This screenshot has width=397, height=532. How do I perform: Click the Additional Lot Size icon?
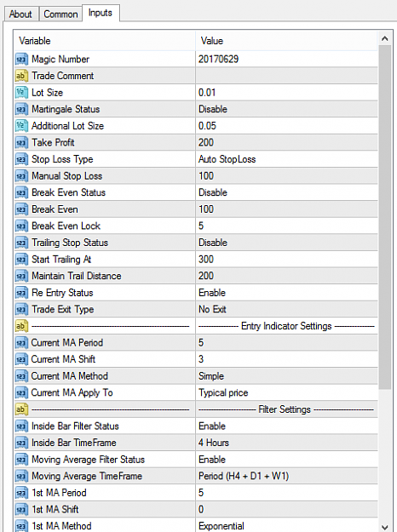[21, 126]
